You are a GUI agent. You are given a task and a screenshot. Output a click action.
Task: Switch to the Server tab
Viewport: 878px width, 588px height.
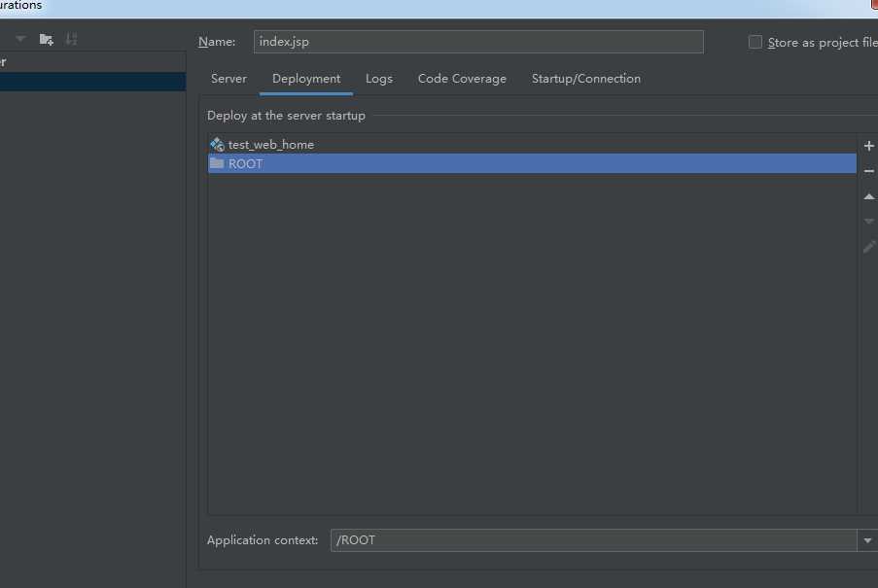click(228, 79)
